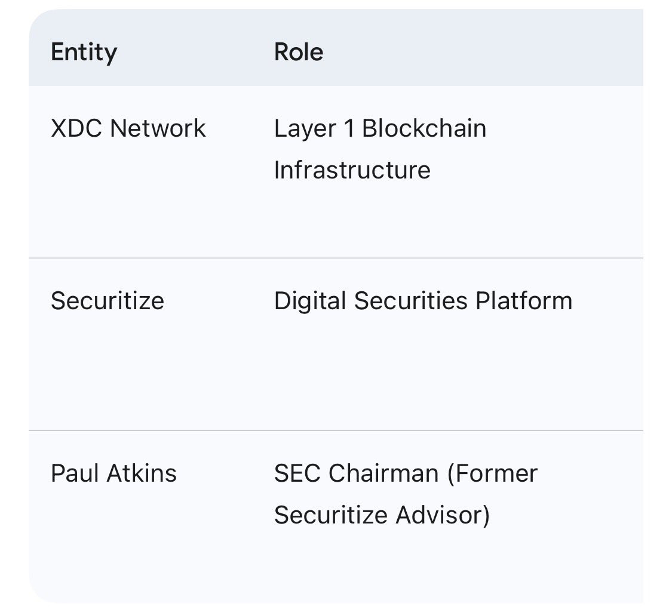Click the word "Securities" in the role column
Viewport: 672px width, 616px height.
coord(411,300)
